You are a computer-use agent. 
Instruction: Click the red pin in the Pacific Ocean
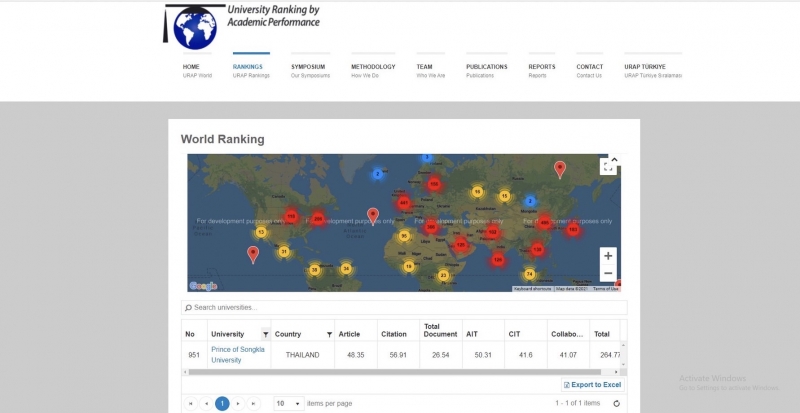click(x=253, y=254)
